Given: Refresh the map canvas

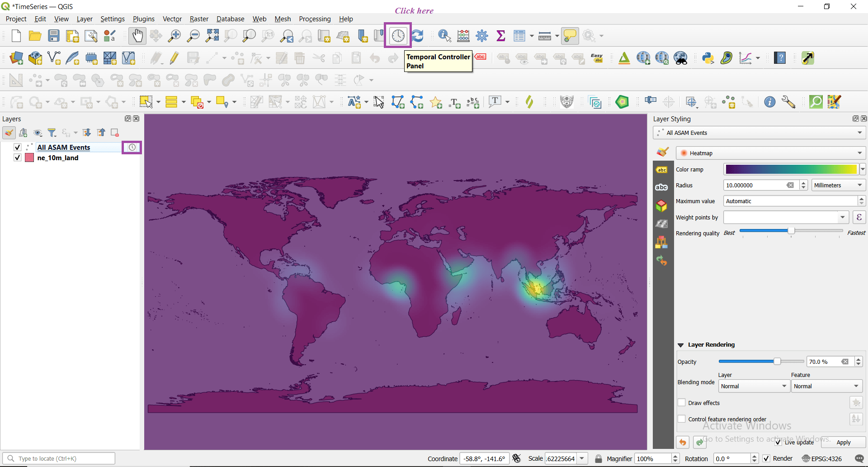Looking at the screenshot, I should (417, 36).
